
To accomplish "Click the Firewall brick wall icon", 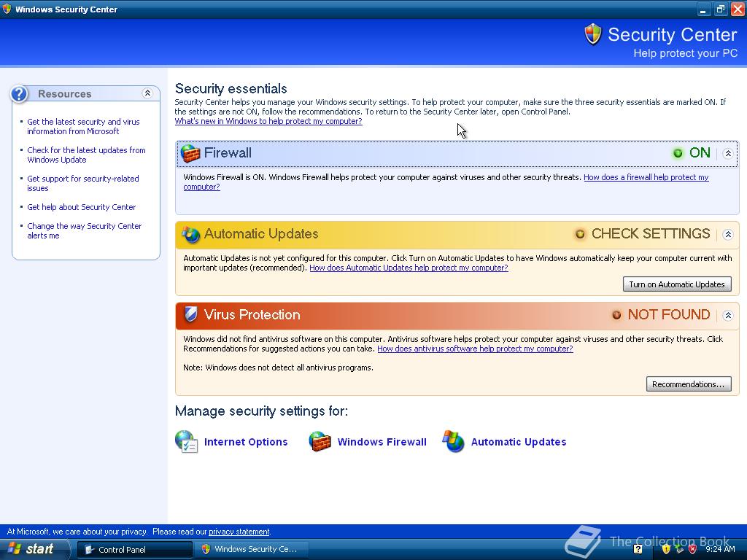I will 190,153.
